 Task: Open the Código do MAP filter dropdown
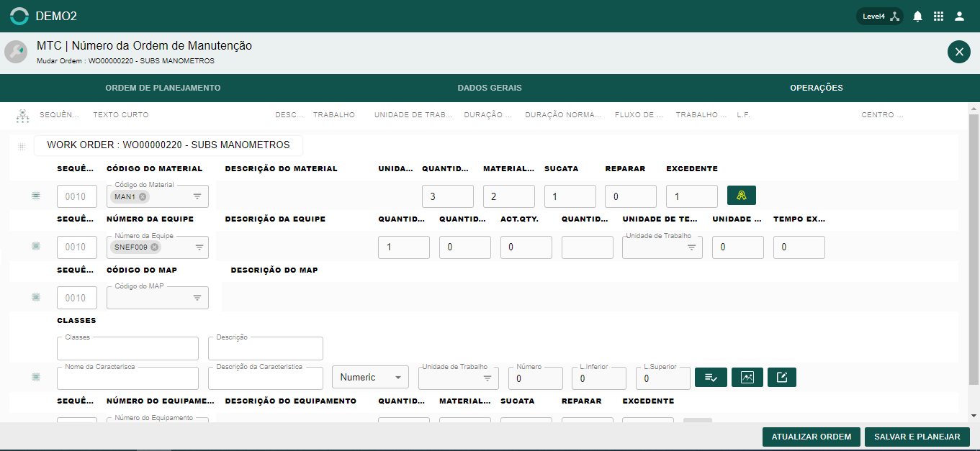[x=197, y=298]
